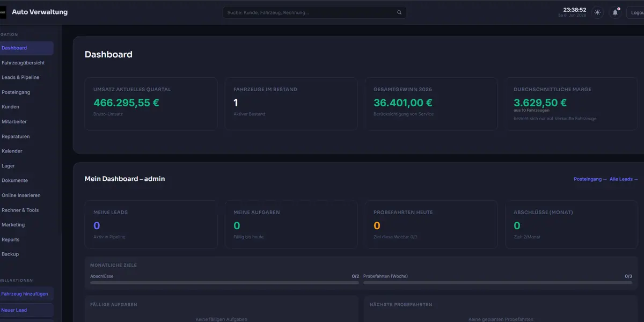Viewport: 644px width, 322px height.
Task: Go to Dokumente
Action: [26, 180]
